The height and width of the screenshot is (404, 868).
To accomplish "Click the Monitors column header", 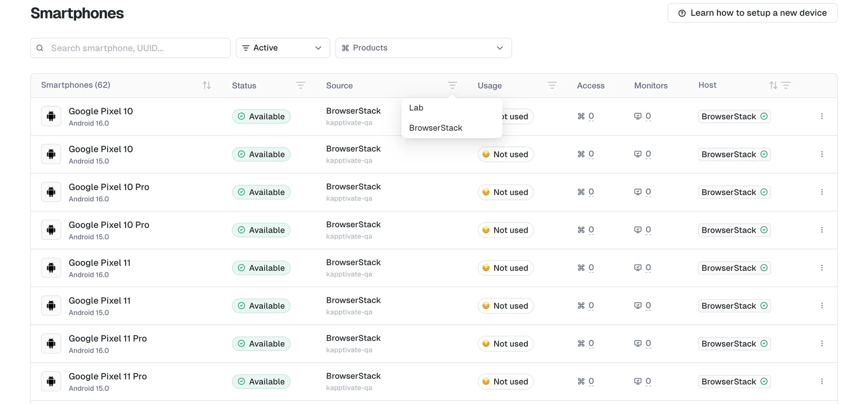I will pyautogui.click(x=651, y=85).
